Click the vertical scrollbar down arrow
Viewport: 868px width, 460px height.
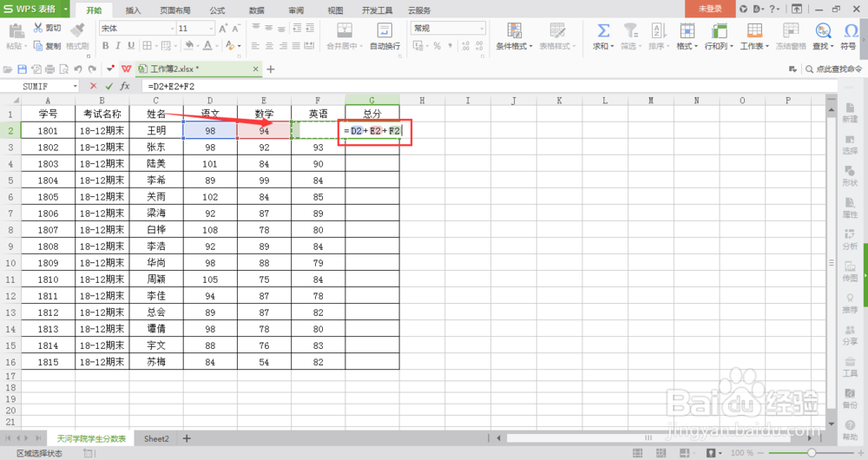[x=832, y=424]
